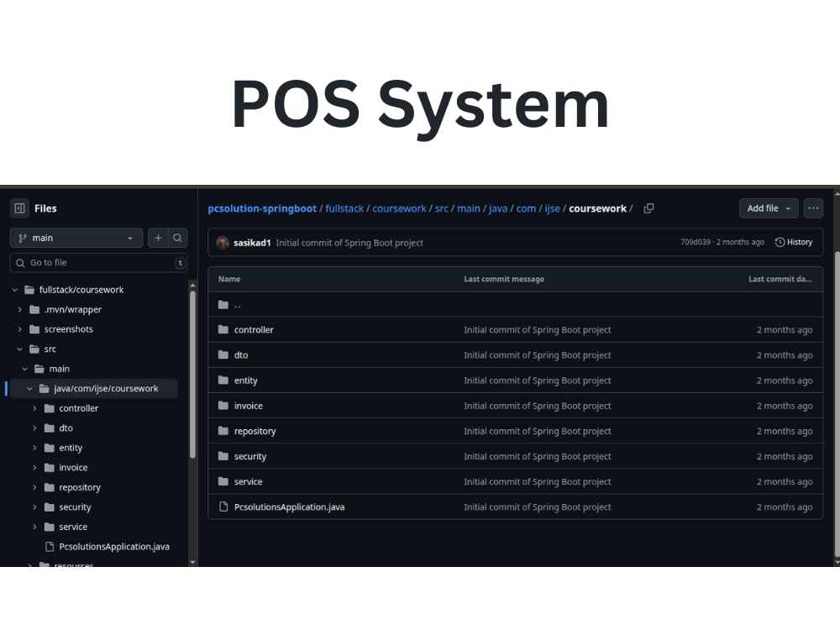Open commit message in security row

tap(538, 456)
